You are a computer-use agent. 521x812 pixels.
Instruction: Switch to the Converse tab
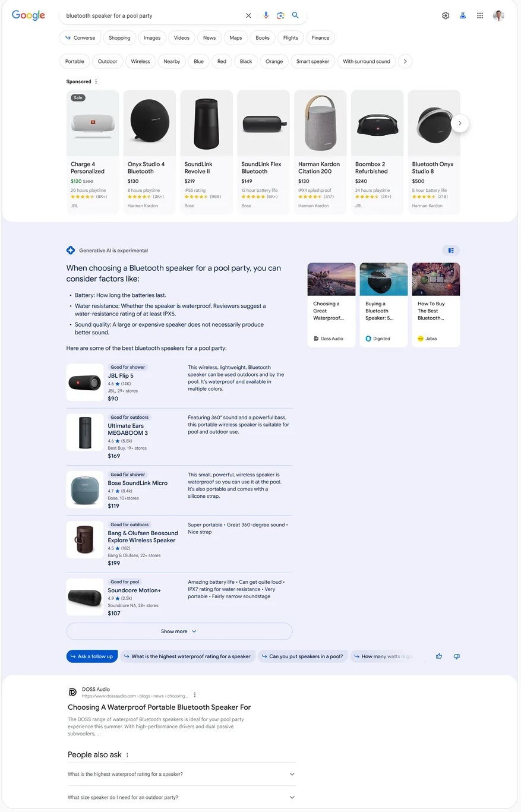tap(80, 37)
